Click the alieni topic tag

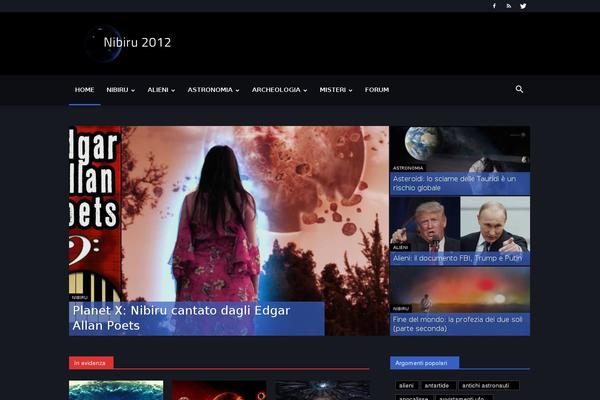pyautogui.click(x=406, y=385)
